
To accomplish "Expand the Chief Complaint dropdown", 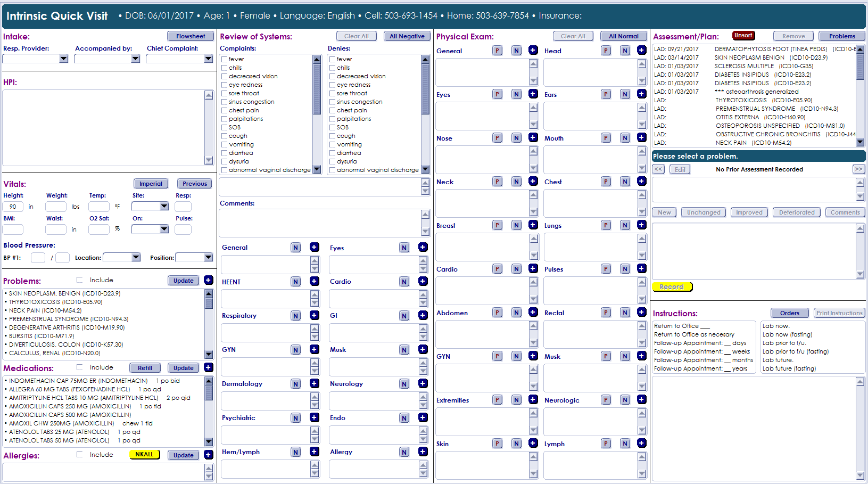I will (208, 59).
